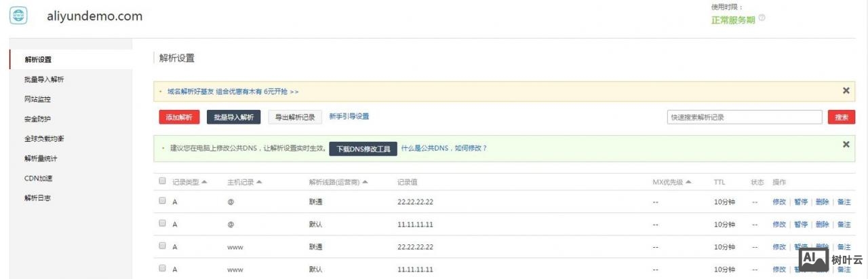Screen dimensions: 868x279
Task: Check the box for the @ 默认 record
Action: click(162, 223)
